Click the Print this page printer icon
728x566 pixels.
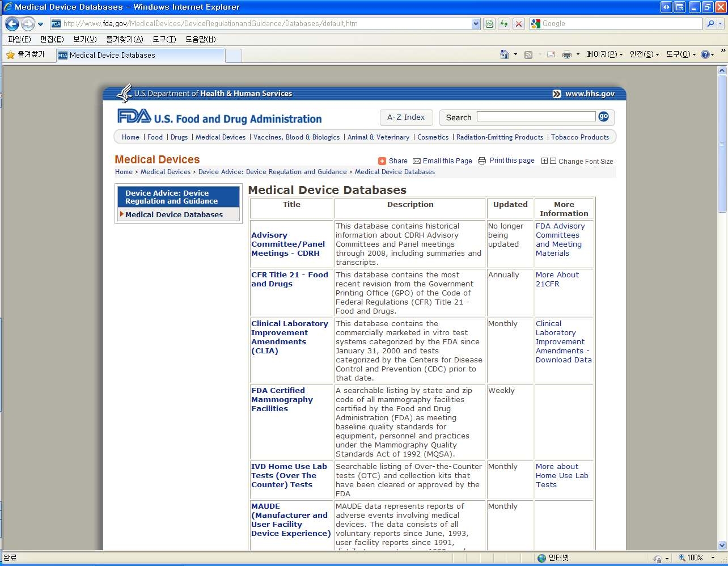click(482, 160)
